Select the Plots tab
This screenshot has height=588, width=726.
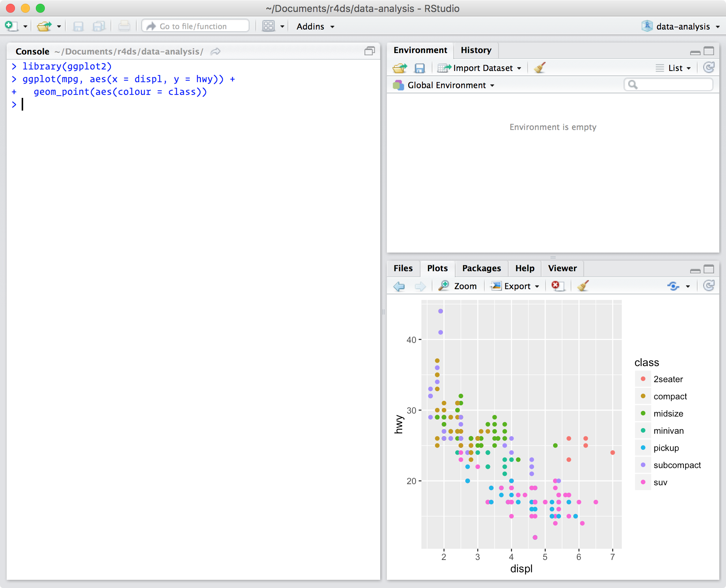437,268
